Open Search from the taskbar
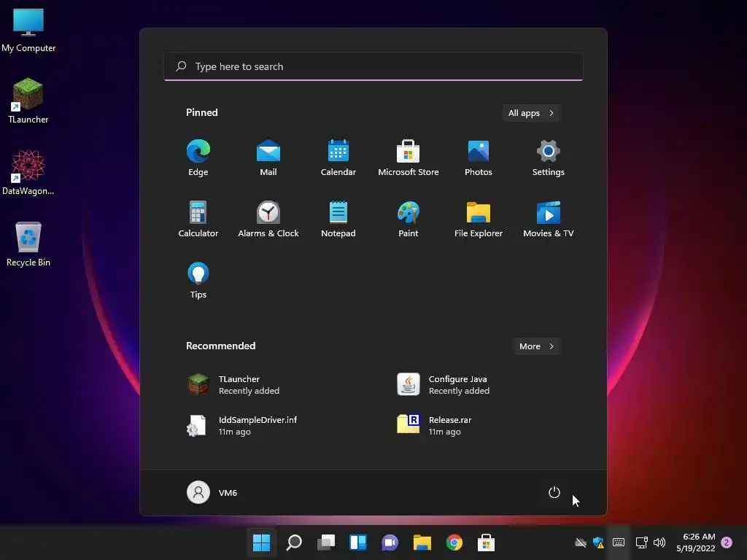The width and height of the screenshot is (747, 560). tap(294, 542)
